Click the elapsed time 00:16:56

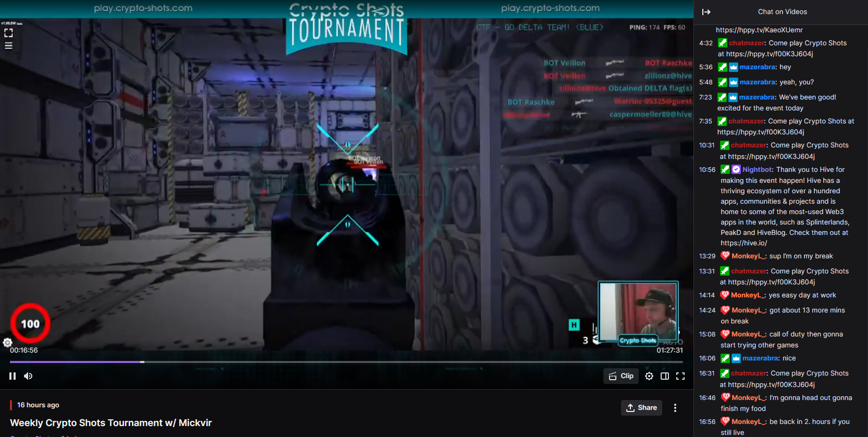(24, 351)
